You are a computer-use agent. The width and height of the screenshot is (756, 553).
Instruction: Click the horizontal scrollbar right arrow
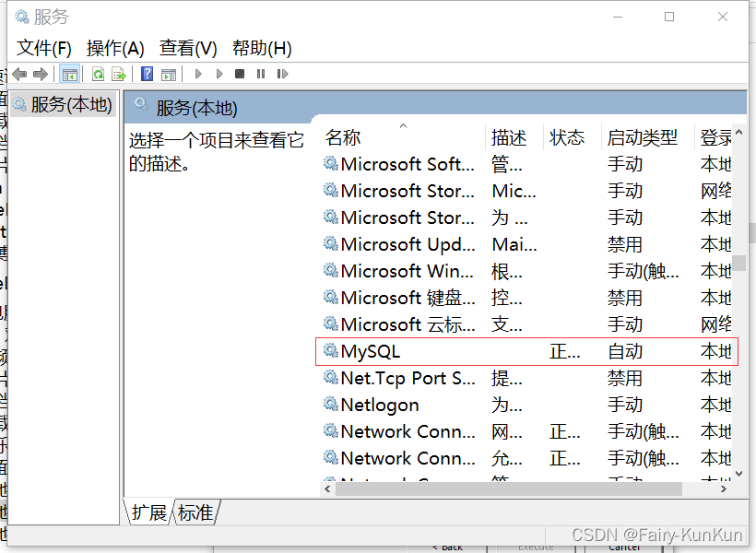click(723, 488)
